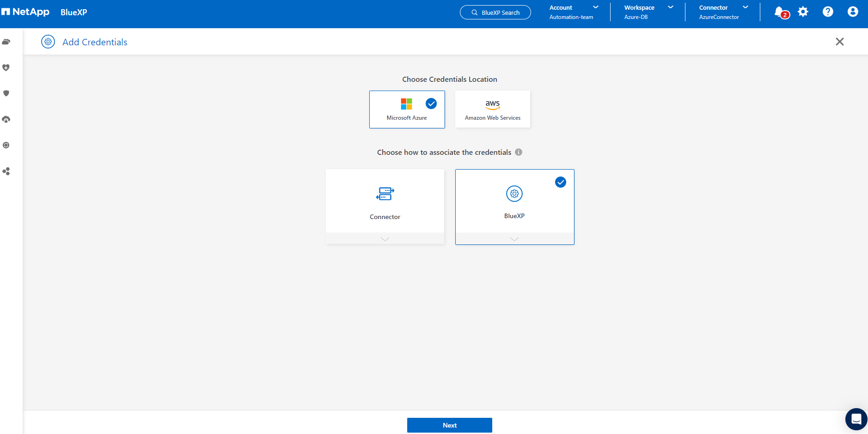Open the Governance cloud-lock sidebar icon
The height and width of the screenshot is (434, 868).
[6, 119]
